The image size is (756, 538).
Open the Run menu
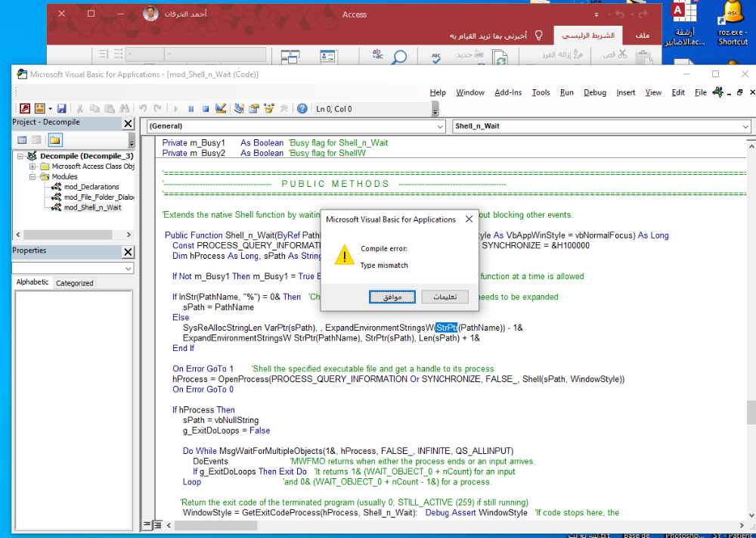(x=567, y=92)
